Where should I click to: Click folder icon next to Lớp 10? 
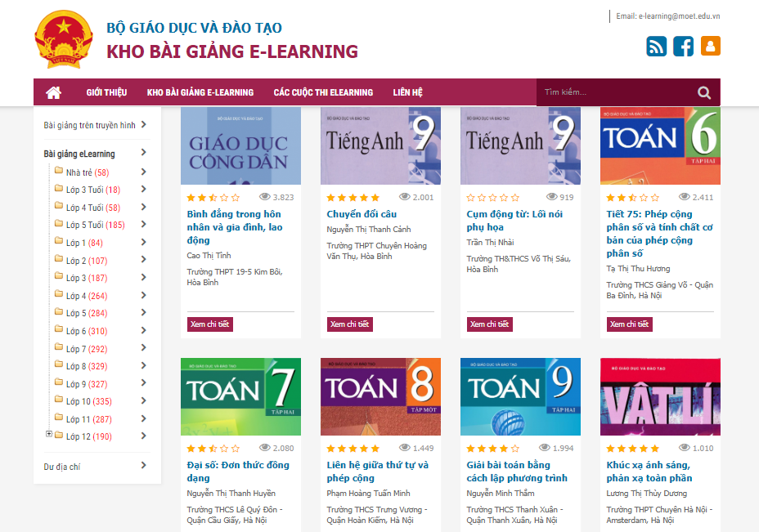click(x=59, y=400)
